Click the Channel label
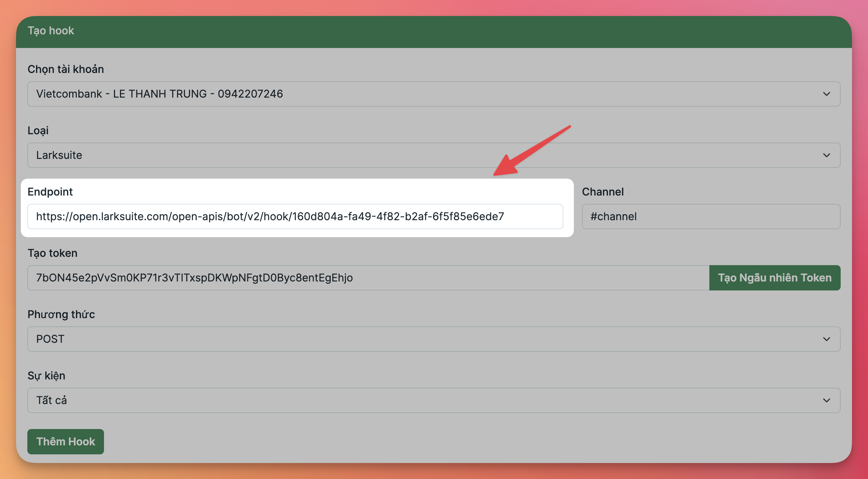 click(x=603, y=192)
